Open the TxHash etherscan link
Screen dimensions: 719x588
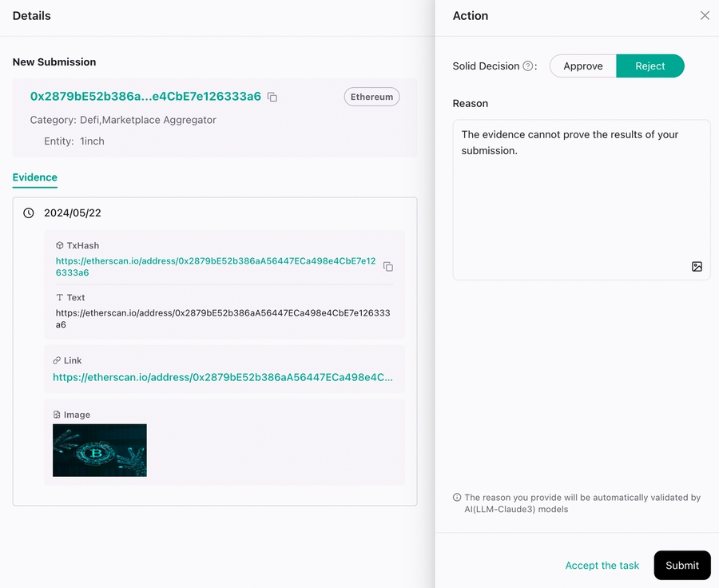coord(215,267)
